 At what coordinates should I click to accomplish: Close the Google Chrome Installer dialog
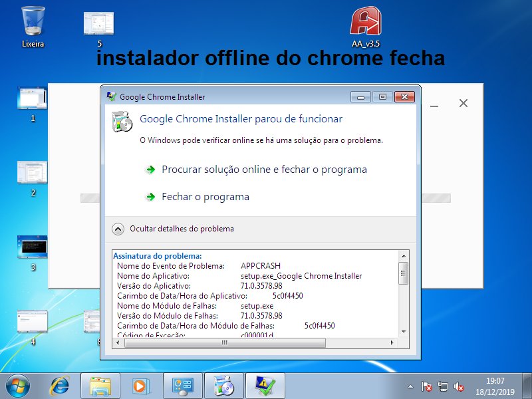[404, 97]
